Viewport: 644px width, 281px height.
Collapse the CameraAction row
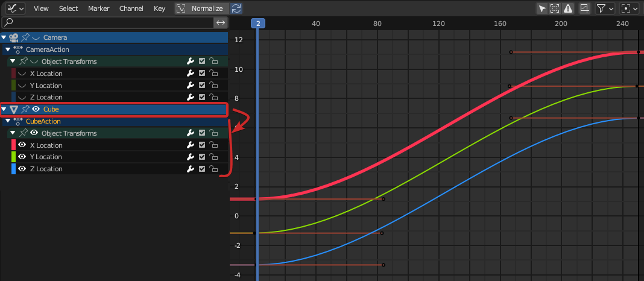click(7, 49)
